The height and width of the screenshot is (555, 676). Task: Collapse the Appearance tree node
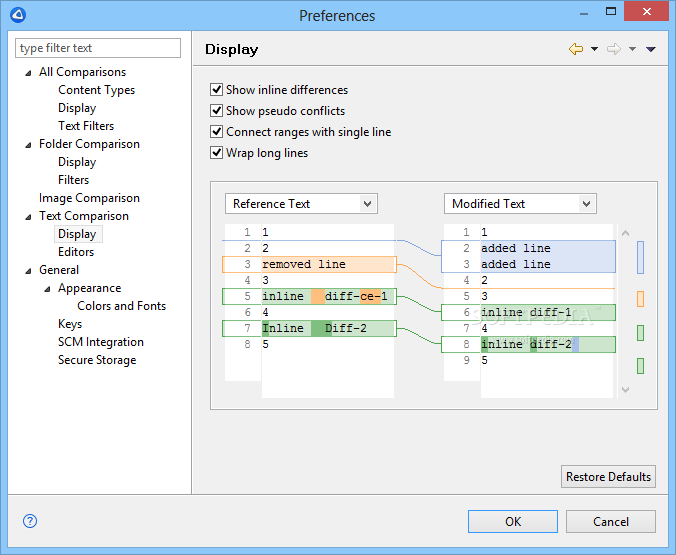[x=47, y=289]
